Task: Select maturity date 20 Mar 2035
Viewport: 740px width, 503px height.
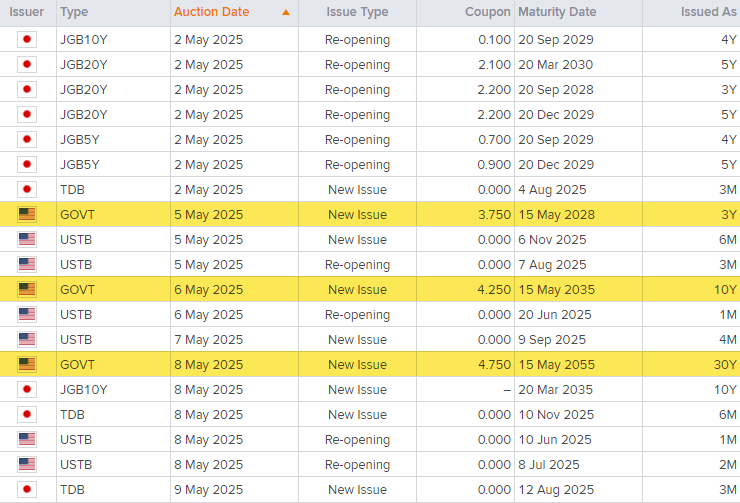Action: (x=555, y=390)
